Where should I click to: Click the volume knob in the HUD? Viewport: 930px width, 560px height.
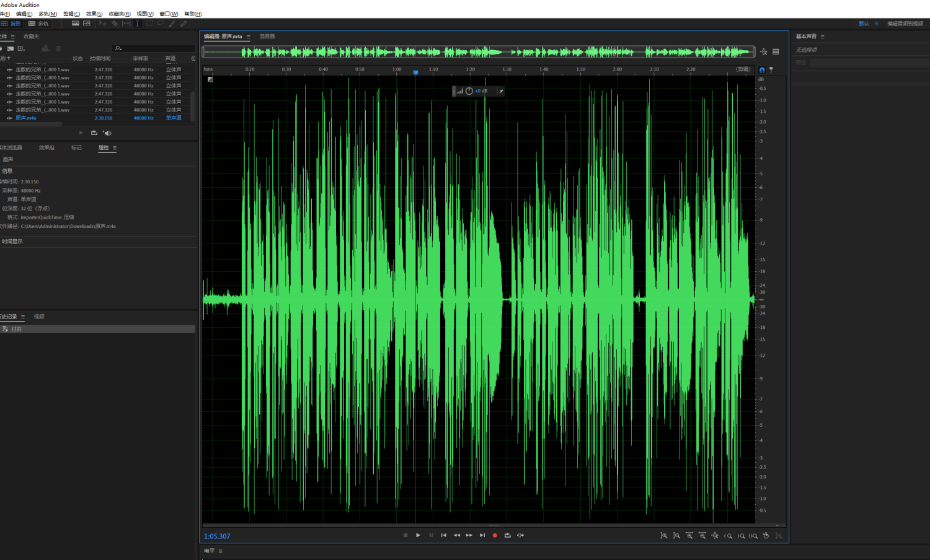(469, 91)
